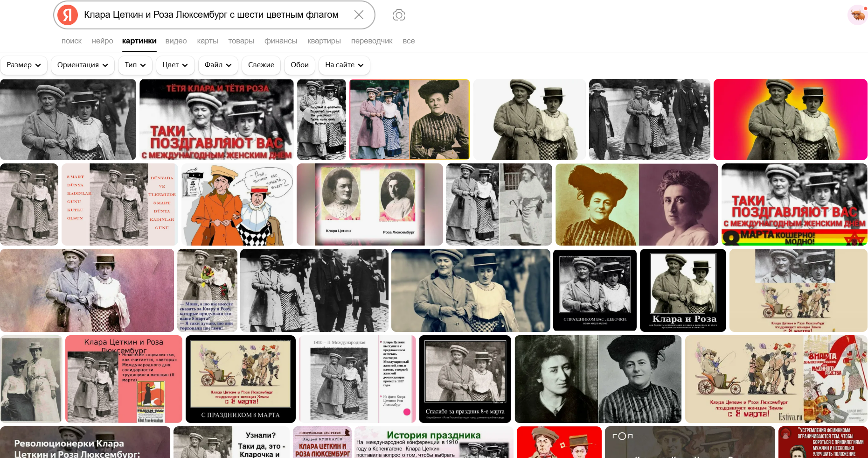
Task: Open the rainbow gradient background image
Action: pos(790,120)
